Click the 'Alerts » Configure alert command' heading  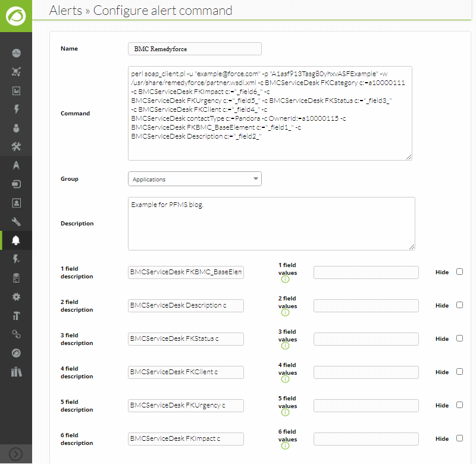pyautogui.click(x=140, y=10)
